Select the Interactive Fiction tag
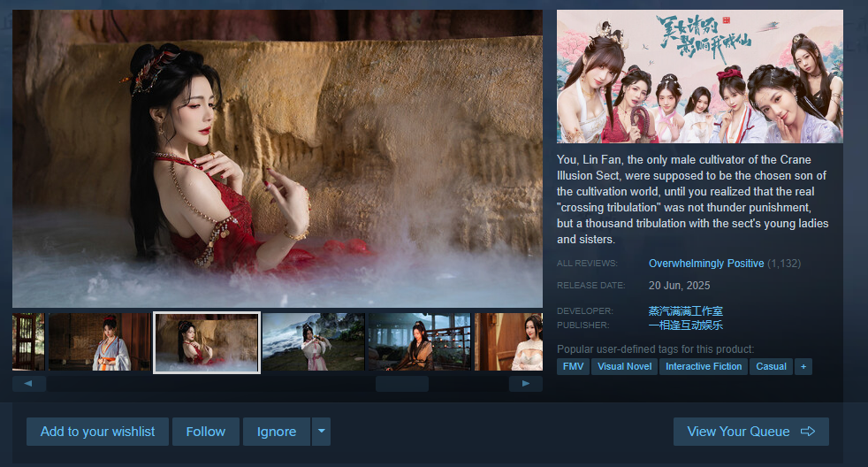Image resolution: width=868 pixels, height=467 pixels. pos(703,366)
